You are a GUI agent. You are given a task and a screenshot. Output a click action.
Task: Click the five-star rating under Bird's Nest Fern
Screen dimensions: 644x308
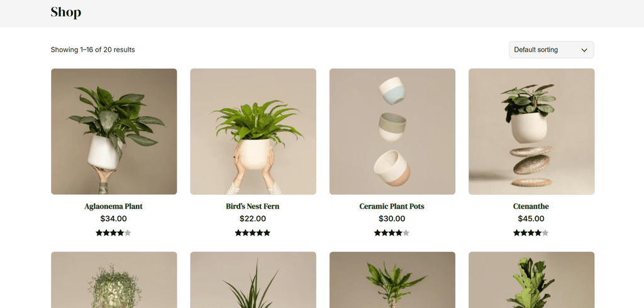(x=253, y=233)
